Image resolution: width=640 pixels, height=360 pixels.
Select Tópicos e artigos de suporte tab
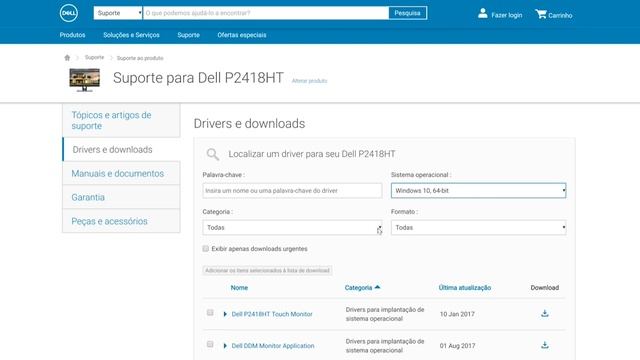click(x=121, y=120)
